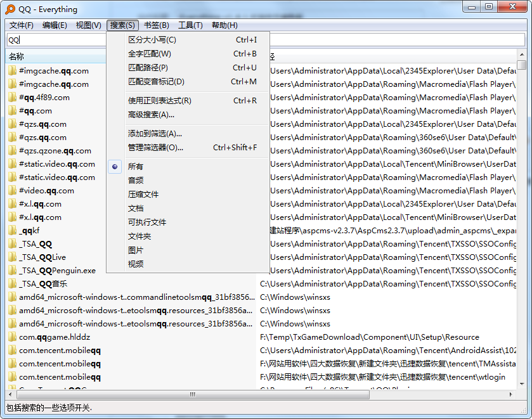The image size is (532, 419).
Task: Toggle 全字匹配(W) whole word option
Action: point(188,54)
